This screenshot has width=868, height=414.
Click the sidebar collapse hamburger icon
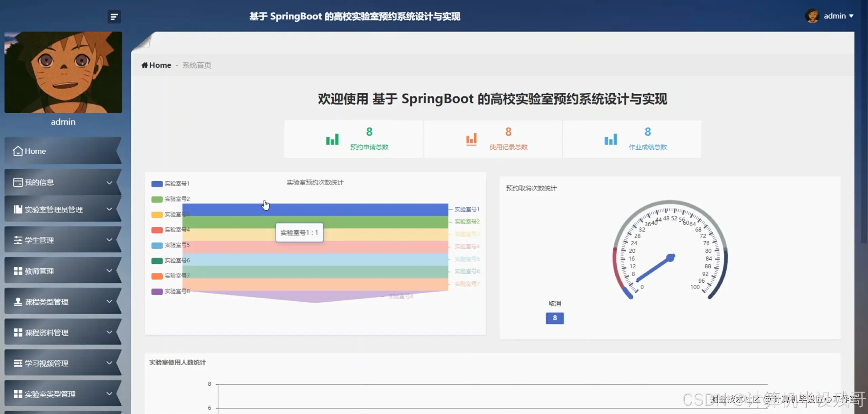pyautogui.click(x=114, y=16)
